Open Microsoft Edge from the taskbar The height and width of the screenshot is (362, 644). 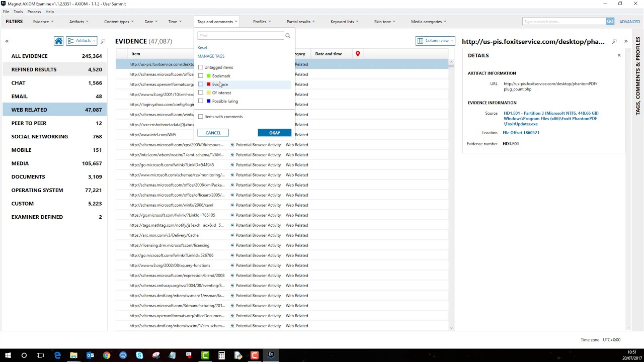[57, 355]
